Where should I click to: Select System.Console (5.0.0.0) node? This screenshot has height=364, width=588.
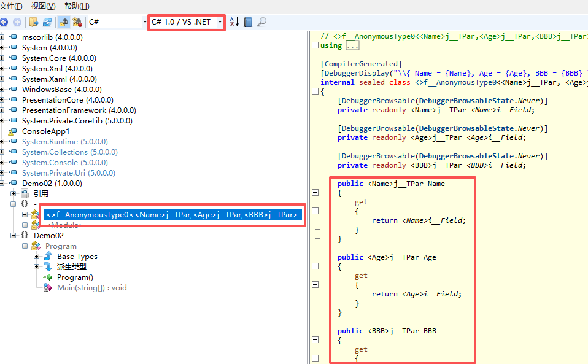(65, 162)
